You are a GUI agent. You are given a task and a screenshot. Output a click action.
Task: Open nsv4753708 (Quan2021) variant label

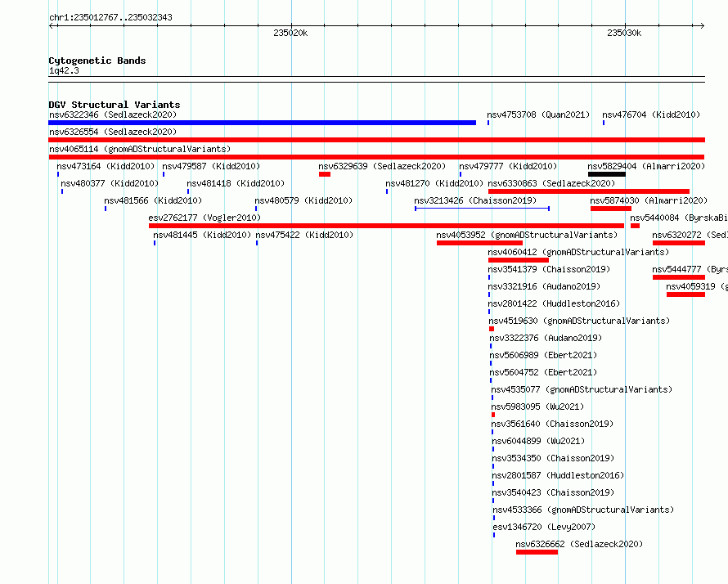[x=538, y=115]
